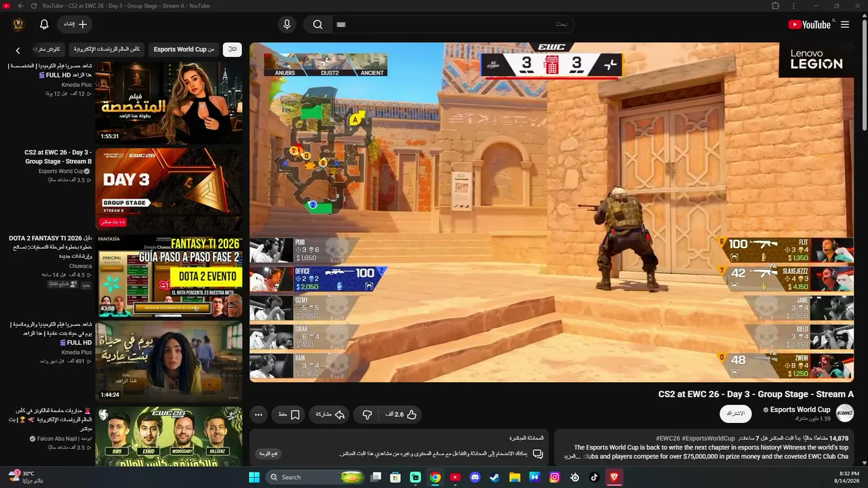Screen dimensions: 868x488
Task: Open Instagram from the taskbar
Action: click(x=555, y=477)
